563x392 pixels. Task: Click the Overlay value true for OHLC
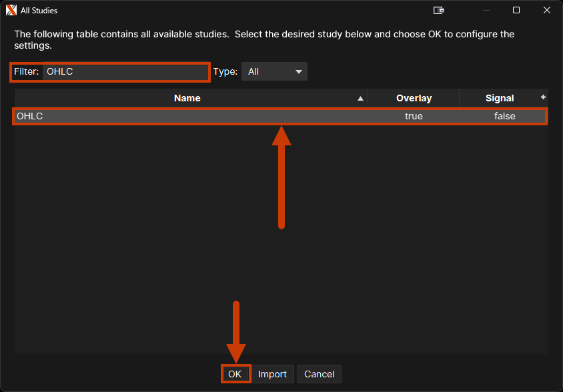pos(414,116)
